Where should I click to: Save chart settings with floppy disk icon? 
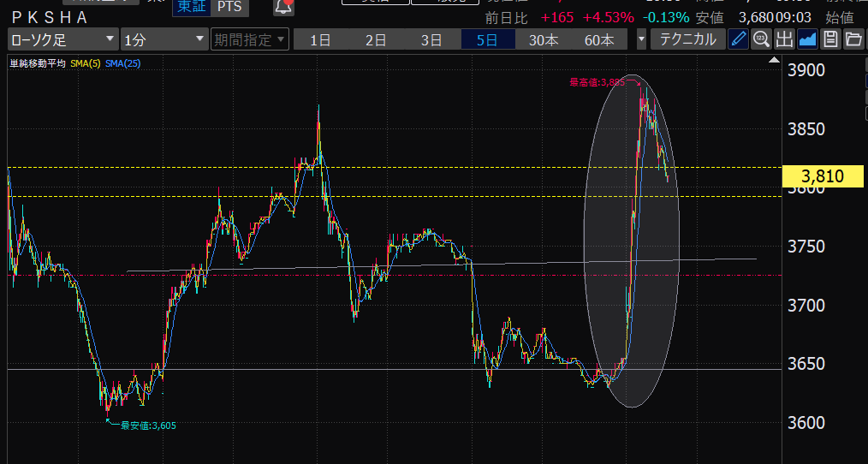[x=830, y=39]
